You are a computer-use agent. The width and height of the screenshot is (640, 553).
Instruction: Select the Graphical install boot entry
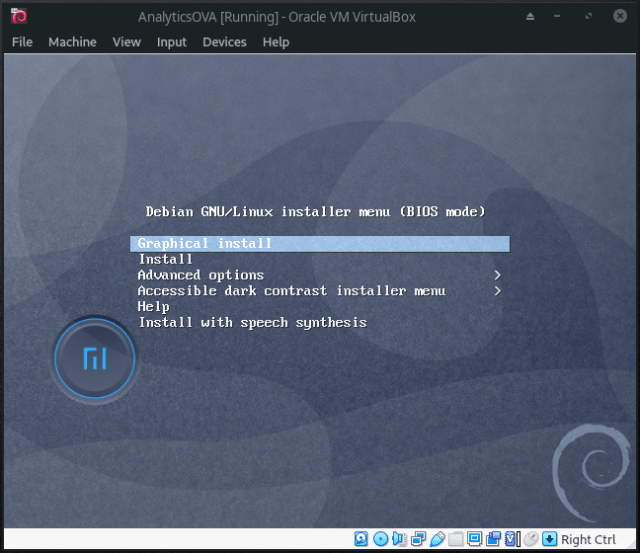205,243
